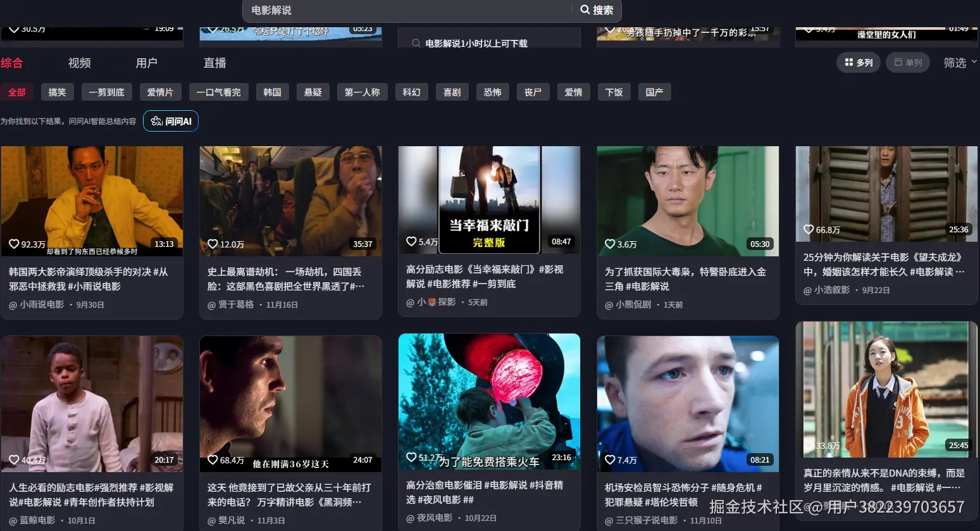Select the 综合 tab
The image size is (980, 531).
pyautogui.click(x=11, y=63)
